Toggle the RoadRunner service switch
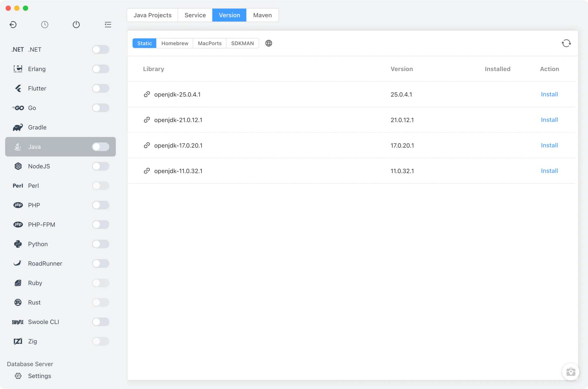Screen dimensions: 588x389 point(100,263)
